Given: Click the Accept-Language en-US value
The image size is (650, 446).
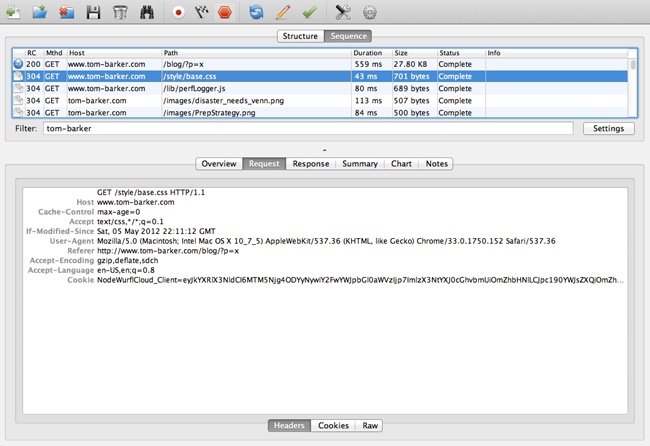Looking at the screenshot, I should click(x=126, y=270).
